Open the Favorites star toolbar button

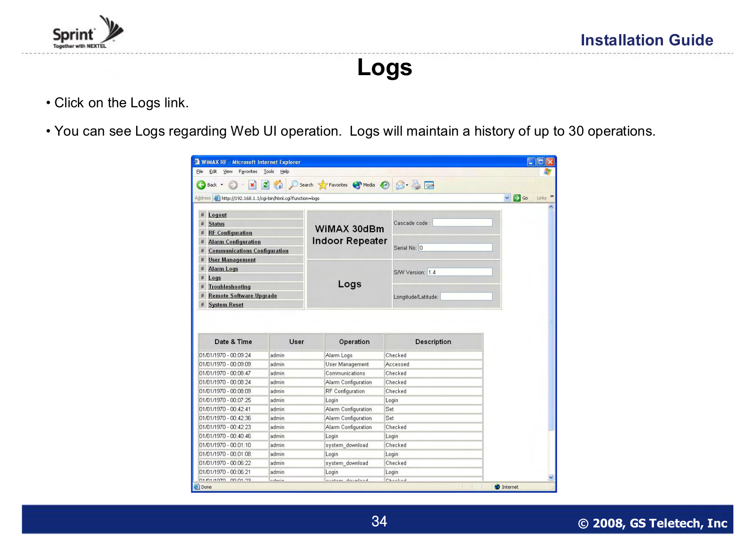[x=333, y=185]
